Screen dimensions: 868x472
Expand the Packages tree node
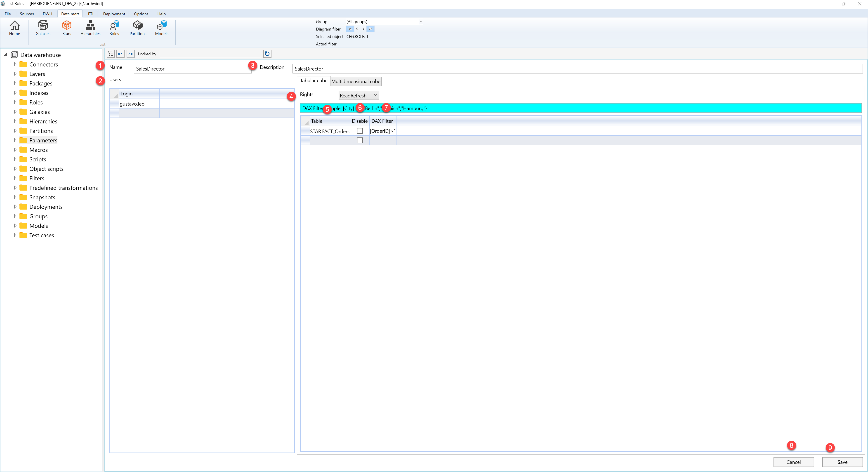pos(15,83)
